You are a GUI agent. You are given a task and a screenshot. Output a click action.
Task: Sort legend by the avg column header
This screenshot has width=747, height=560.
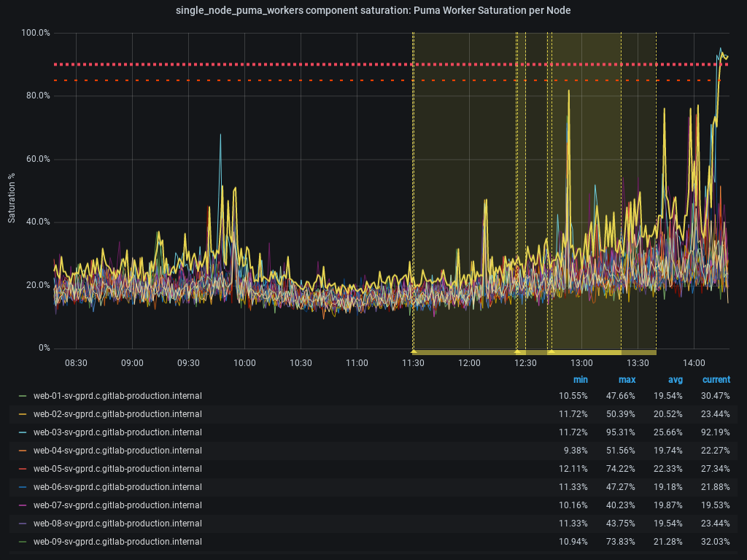675,379
